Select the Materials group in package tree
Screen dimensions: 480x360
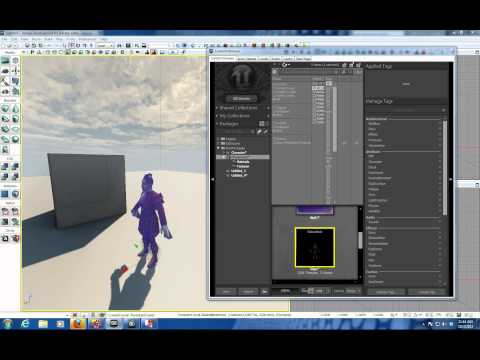(243, 162)
